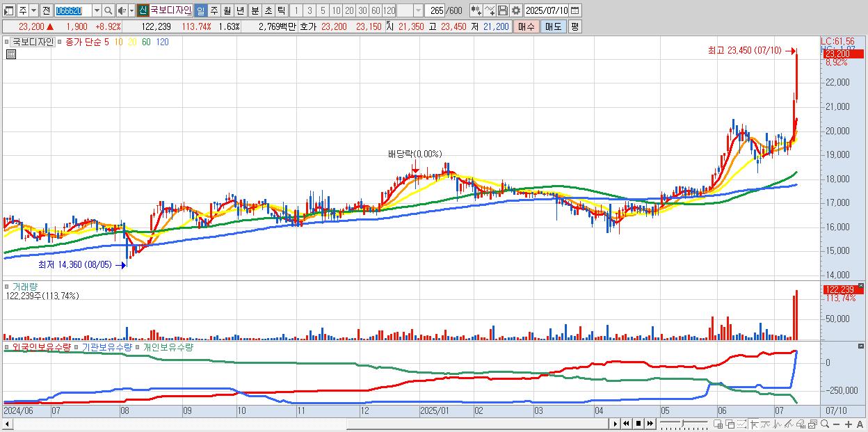The height and width of the screenshot is (432, 868).
Task: Open the bottom magnifier zoom tool
Action: [825, 424]
